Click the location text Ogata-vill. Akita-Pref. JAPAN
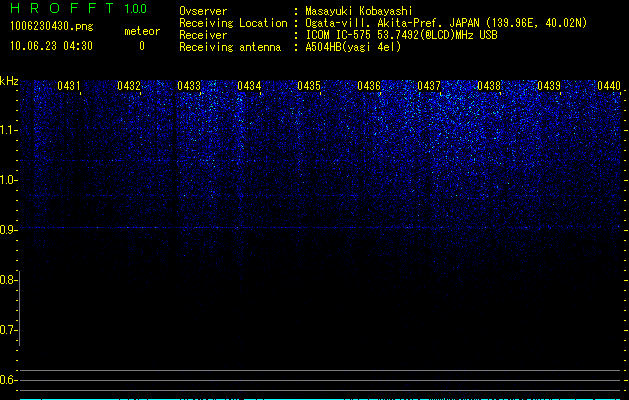Screen dimensions: 629x400 tap(394, 23)
